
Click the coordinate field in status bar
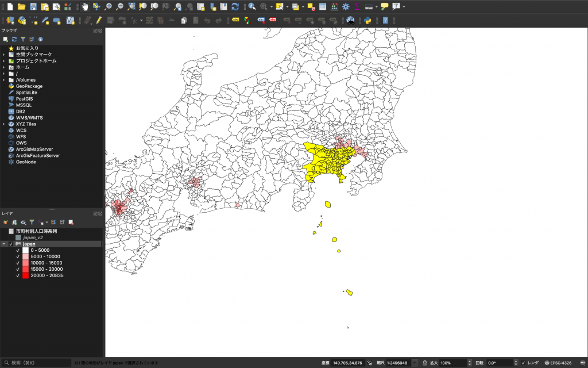coord(347,363)
